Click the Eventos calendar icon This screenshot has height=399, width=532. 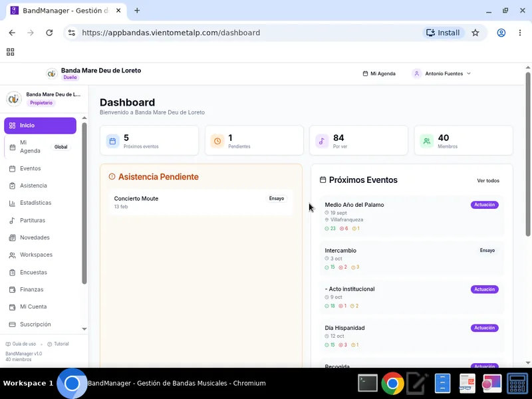(x=12, y=169)
